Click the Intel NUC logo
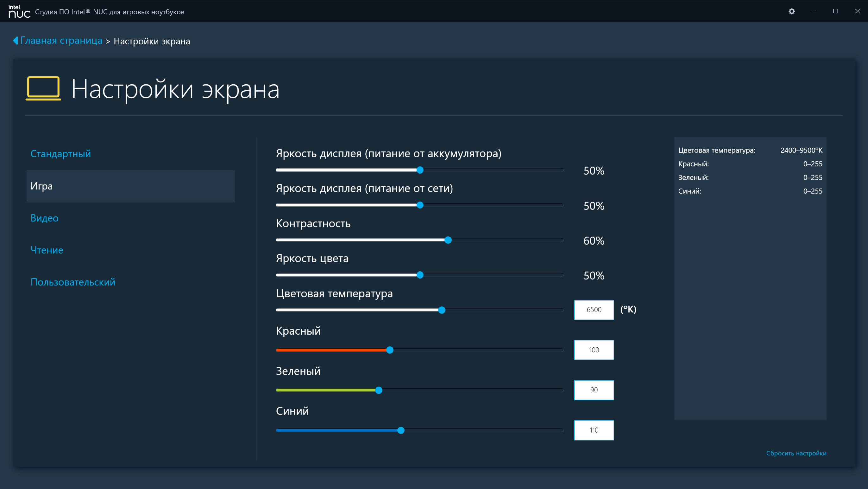 point(19,11)
